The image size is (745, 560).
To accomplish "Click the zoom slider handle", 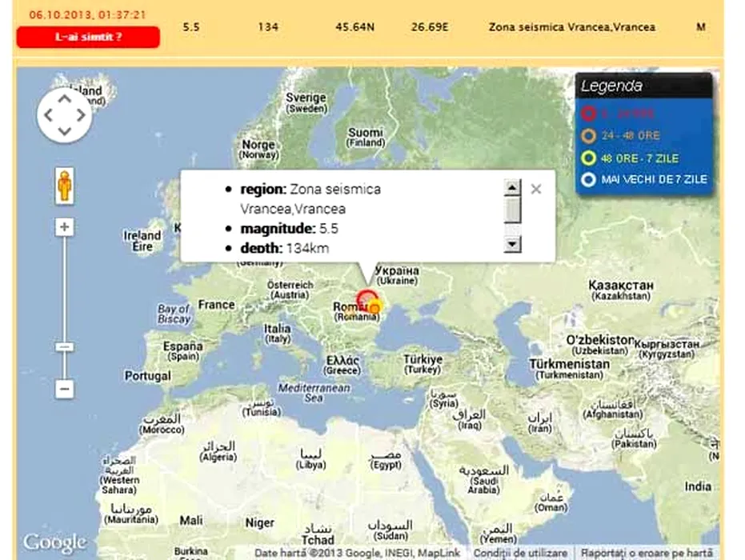I will (65, 346).
